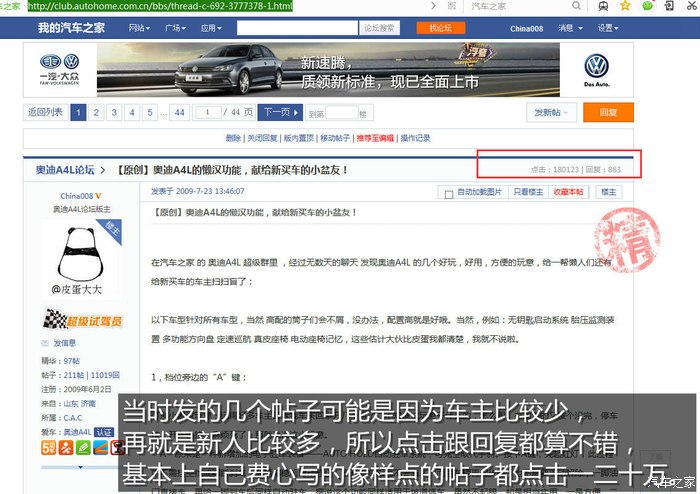Screen dimensions: 700x494
Task: Click the 奥迪A4L论坛 forum link
Action: click(x=65, y=170)
